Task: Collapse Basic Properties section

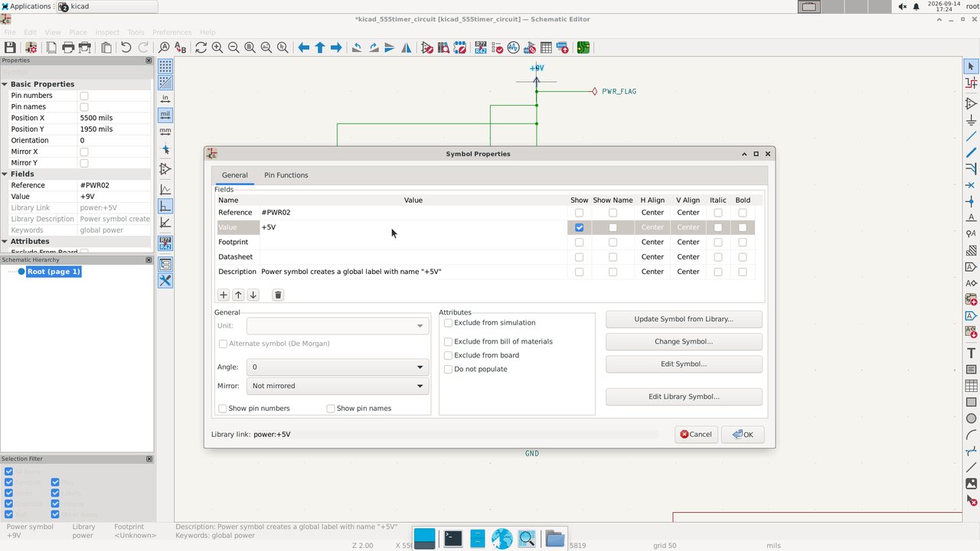Action: pyautogui.click(x=5, y=84)
